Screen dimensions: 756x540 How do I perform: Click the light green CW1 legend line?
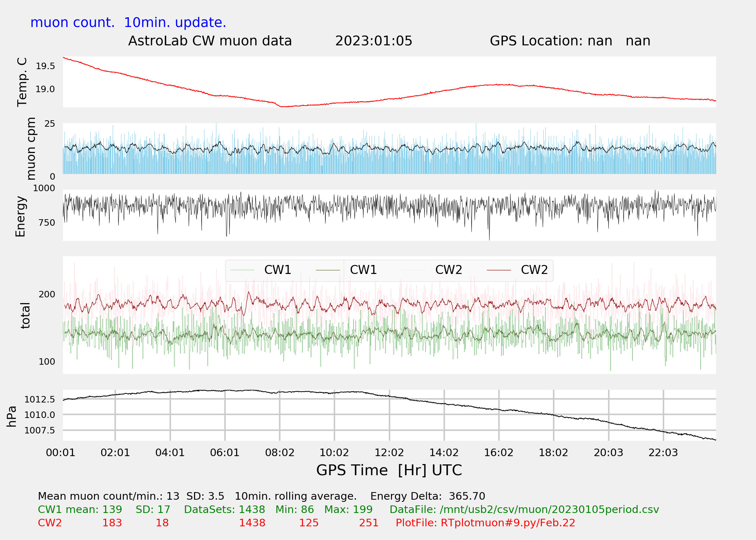coord(242,270)
